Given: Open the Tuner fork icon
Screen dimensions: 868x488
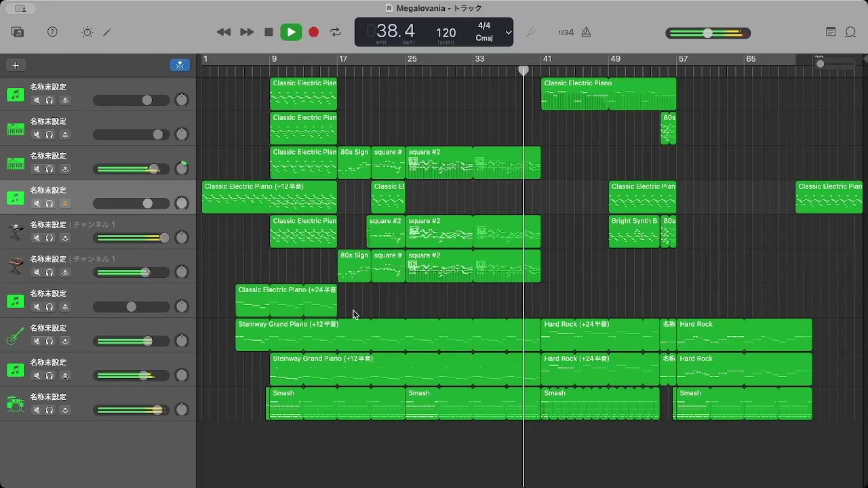Looking at the screenshot, I should point(532,32).
